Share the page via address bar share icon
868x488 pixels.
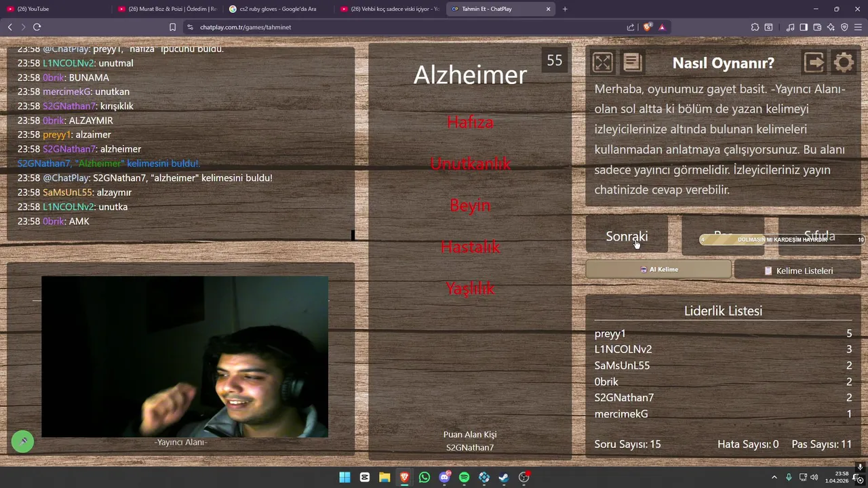click(x=631, y=27)
